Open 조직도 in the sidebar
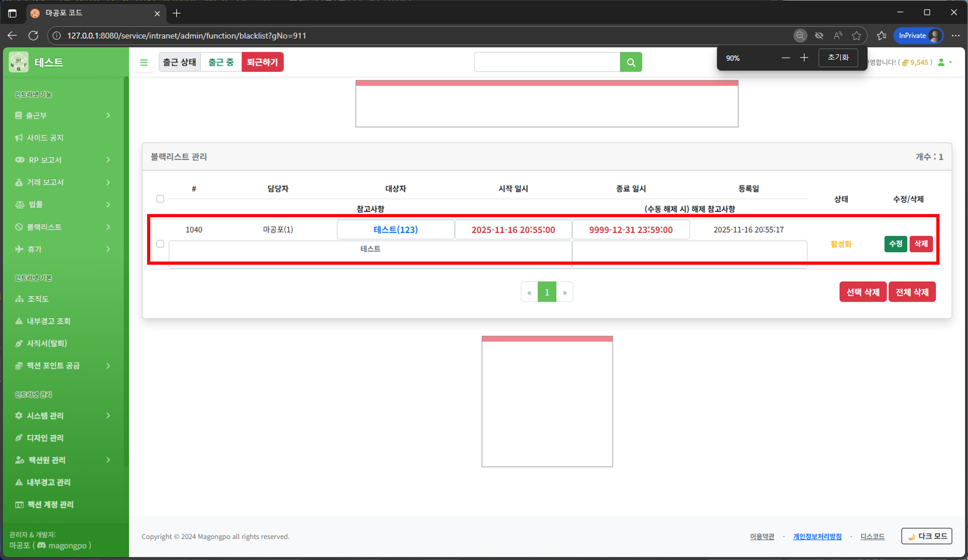Screen dimensions: 968x560 38,299
